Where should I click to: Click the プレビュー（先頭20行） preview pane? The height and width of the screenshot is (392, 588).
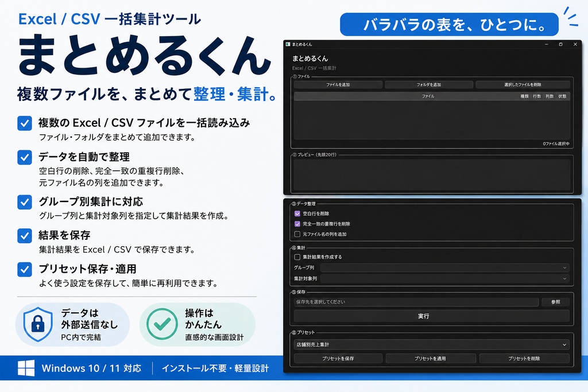(x=432, y=174)
